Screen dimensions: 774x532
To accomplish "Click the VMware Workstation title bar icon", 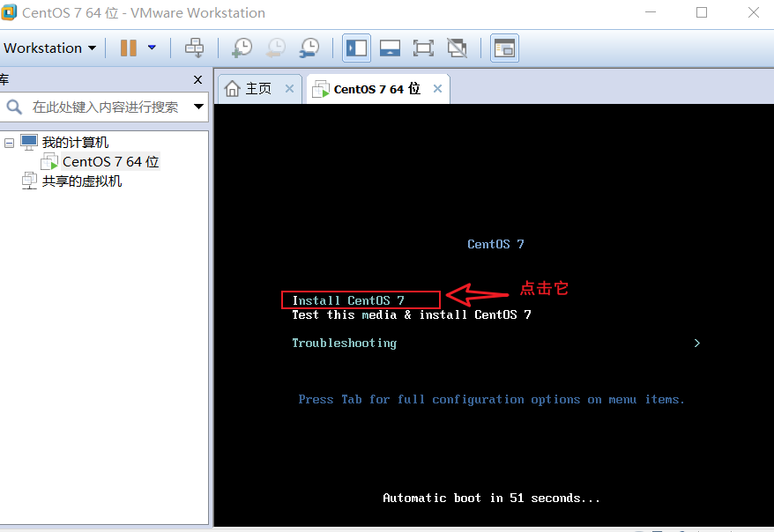I will 9,12.
